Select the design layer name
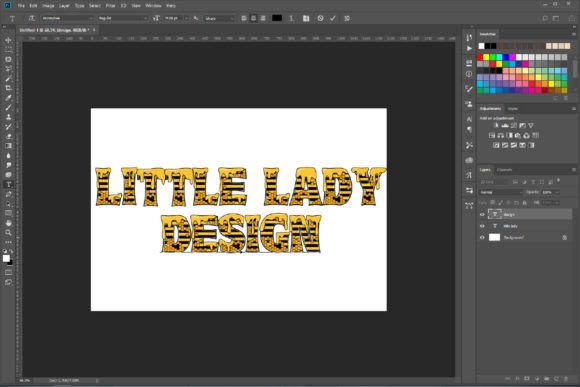The width and height of the screenshot is (580, 387). (509, 215)
